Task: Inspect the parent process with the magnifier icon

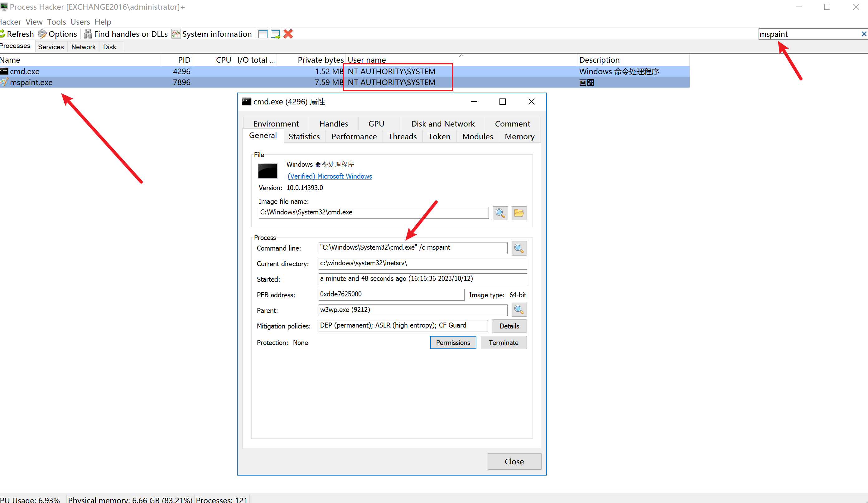Action: click(519, 310)
